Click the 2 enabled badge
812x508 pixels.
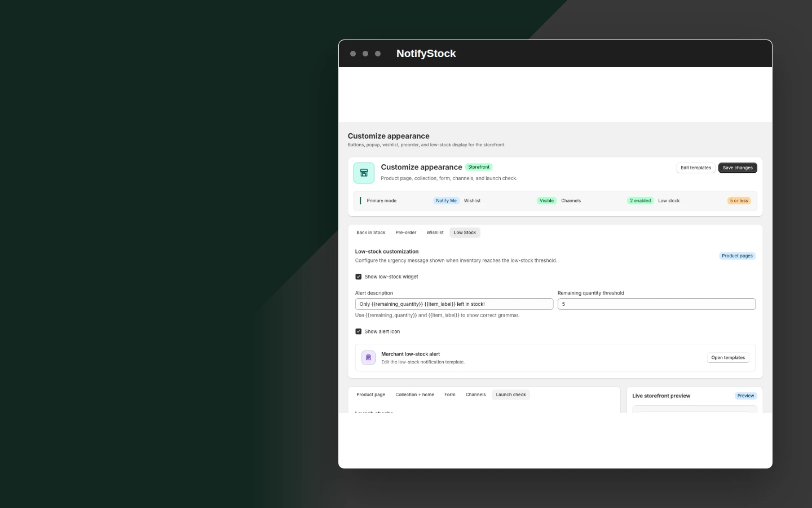[x=640, y=200]
